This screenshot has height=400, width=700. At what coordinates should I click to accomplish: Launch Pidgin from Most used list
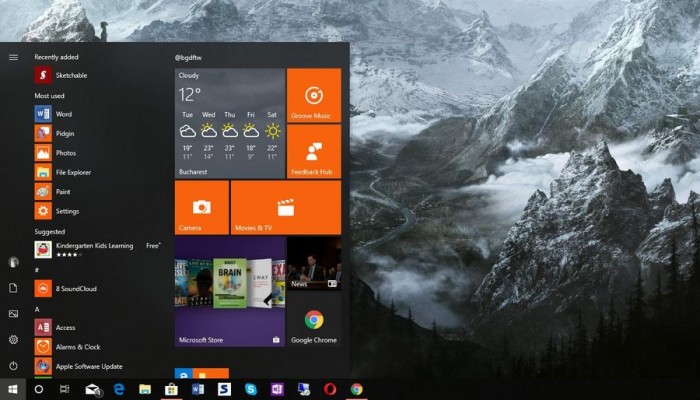(97, 133)
